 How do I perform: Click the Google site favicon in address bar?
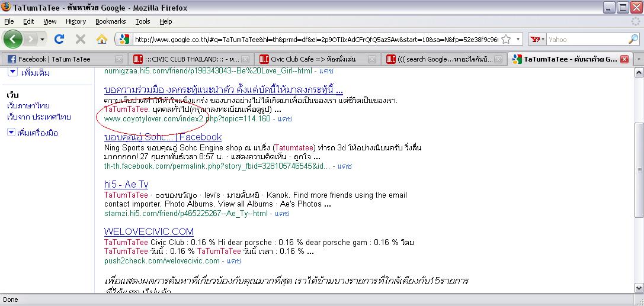(124, 40)
